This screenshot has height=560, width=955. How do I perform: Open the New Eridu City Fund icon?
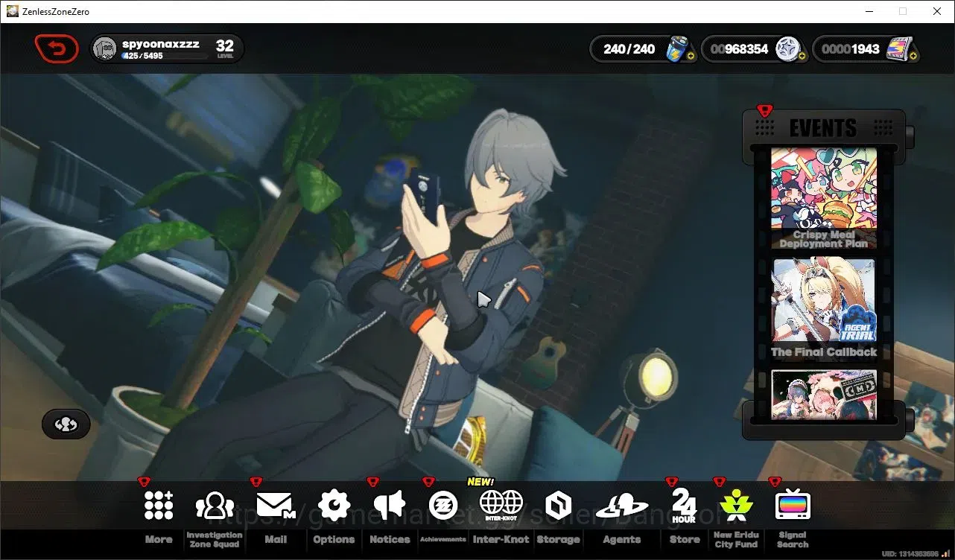[736, 506]
